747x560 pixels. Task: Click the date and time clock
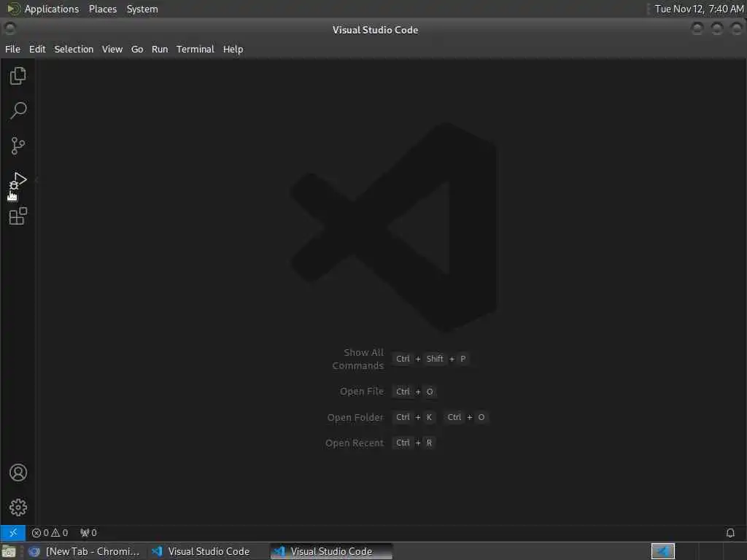coord(699,9)
